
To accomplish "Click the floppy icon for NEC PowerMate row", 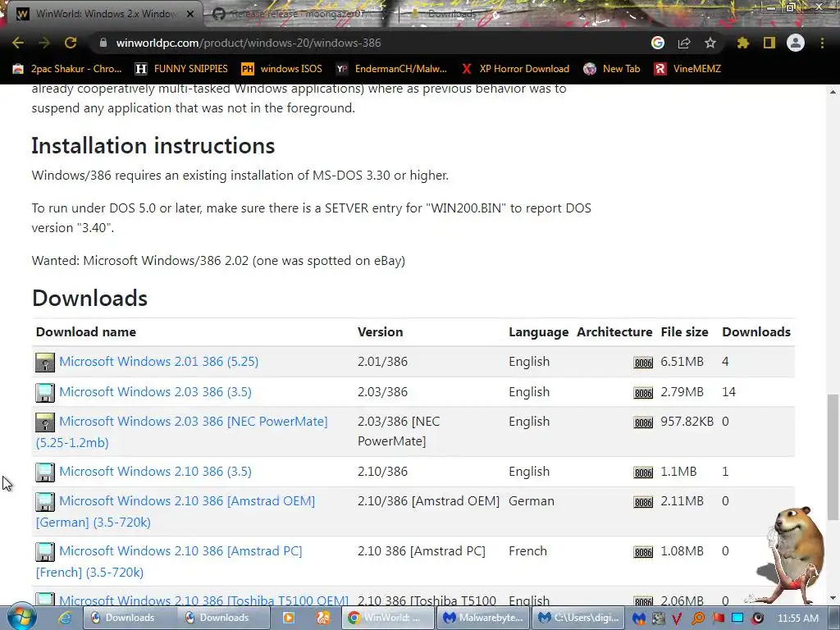I will [45, 422].
